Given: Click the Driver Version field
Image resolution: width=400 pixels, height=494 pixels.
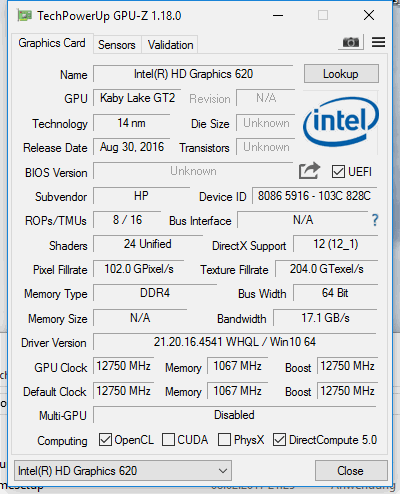Looking at the screenshot, I should click(235, 342).
